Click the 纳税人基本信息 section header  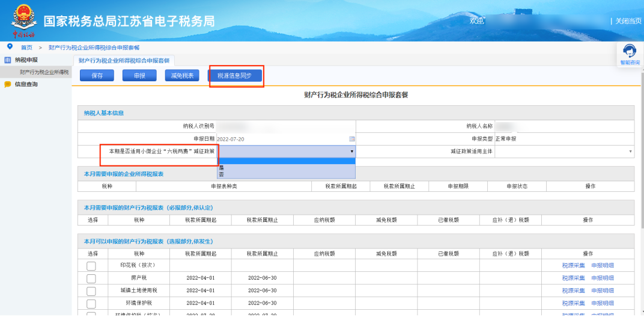tap(356, 113)
